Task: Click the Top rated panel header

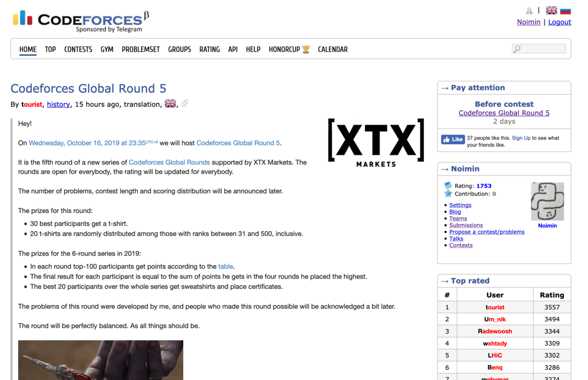Action: tap(504, 281)
